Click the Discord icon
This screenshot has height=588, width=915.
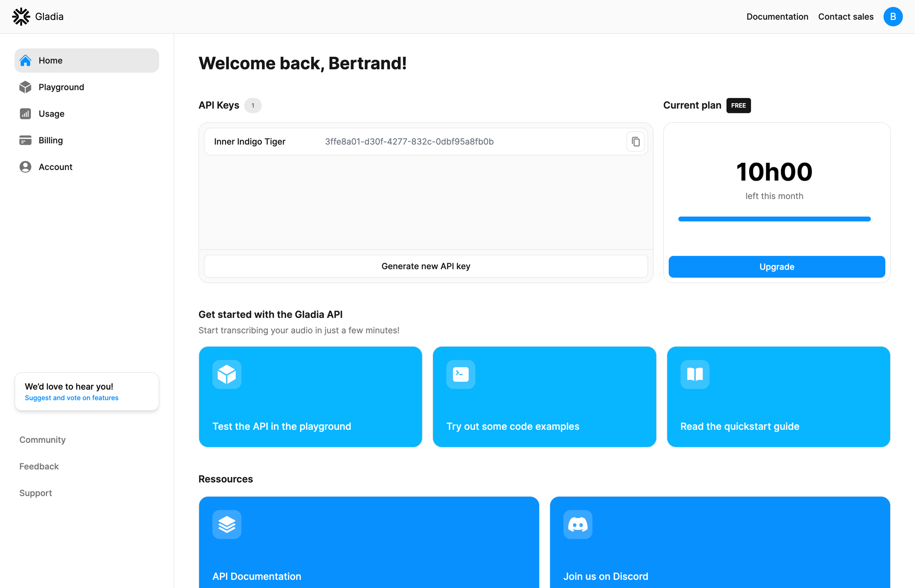click(578, 524)
